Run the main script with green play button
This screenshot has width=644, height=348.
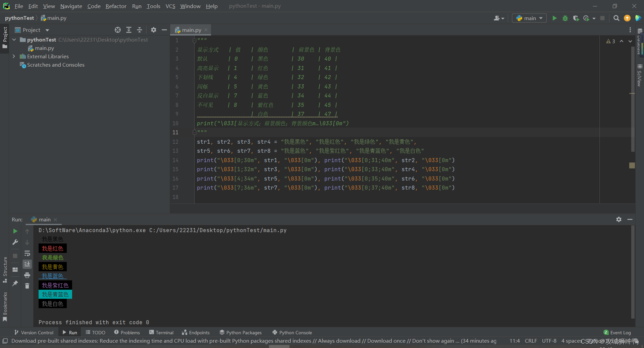click(x=554, y=18)
